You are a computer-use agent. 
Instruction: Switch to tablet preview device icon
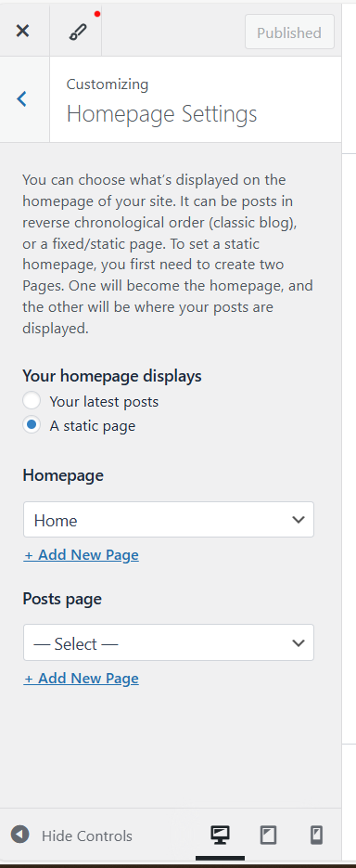[268, 835]
